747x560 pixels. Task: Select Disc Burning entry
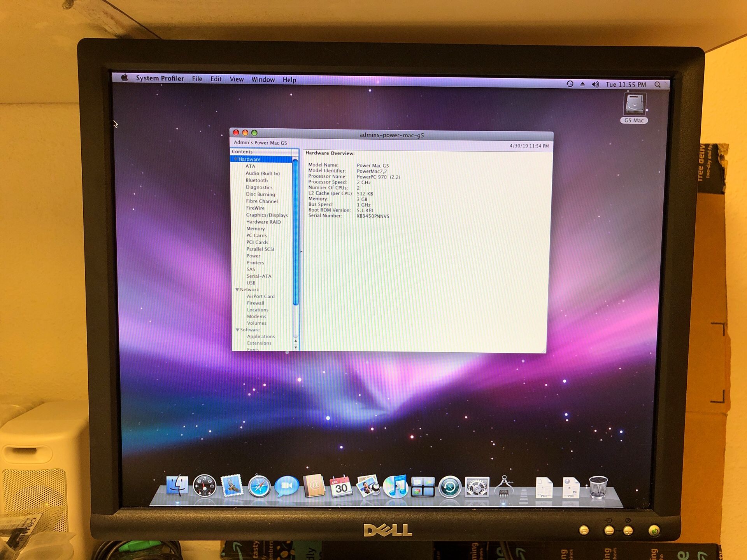(x=260, y=194)
